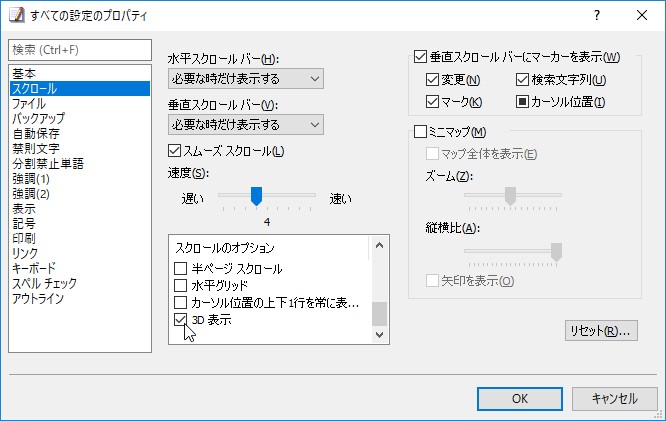The height and width of the screenshot is (421, 666).
Task: Close the properties dialog
Action: (642, 15)
